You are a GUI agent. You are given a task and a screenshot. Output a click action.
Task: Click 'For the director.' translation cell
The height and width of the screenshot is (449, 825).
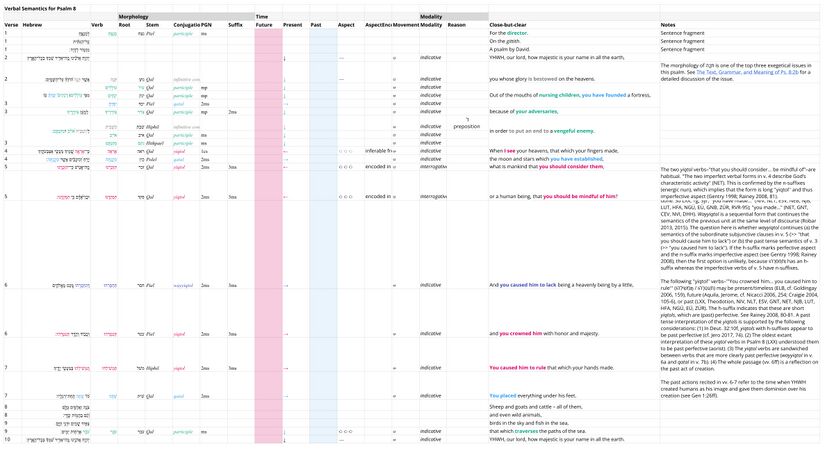point(509,33)
